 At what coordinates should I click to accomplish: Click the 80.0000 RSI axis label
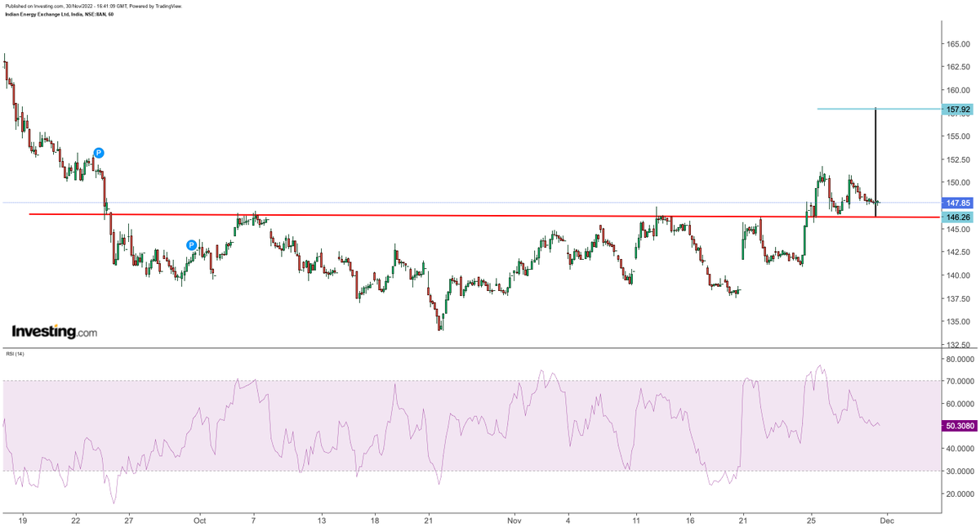click(960, 359)
